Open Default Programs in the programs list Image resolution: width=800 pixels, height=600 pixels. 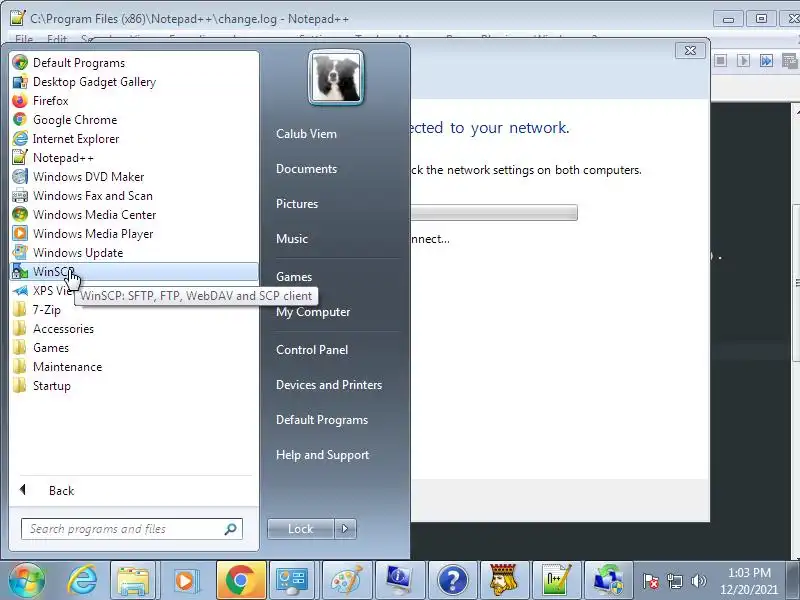click(134, 63)
